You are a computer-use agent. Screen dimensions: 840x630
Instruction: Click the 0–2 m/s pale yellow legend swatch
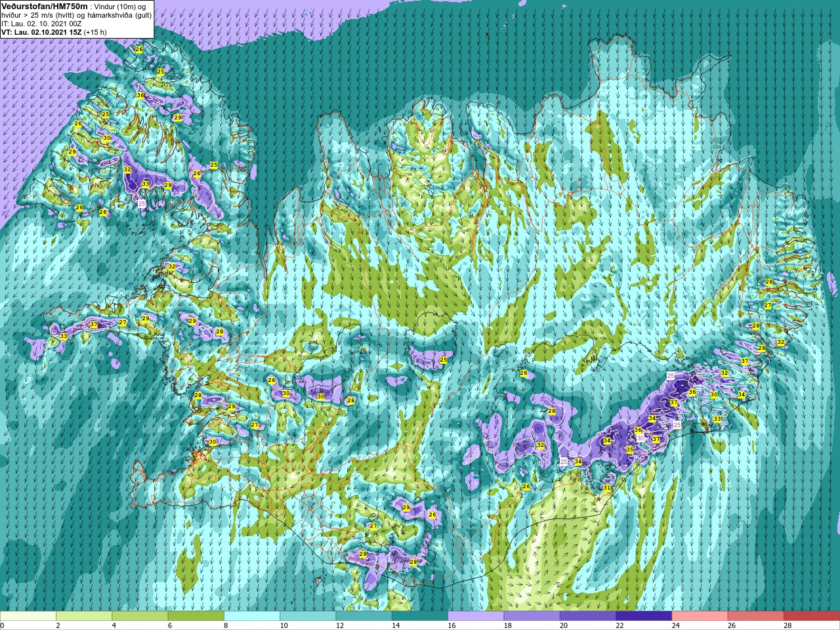28,616
